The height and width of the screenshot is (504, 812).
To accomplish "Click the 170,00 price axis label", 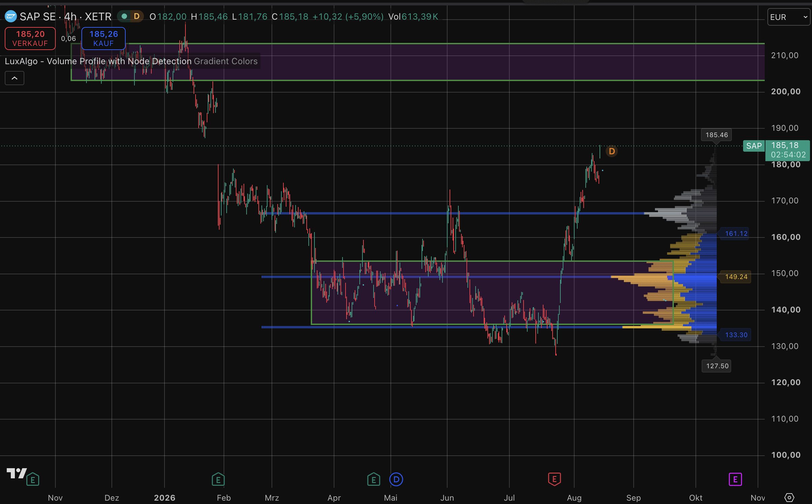I will (785, 201).
